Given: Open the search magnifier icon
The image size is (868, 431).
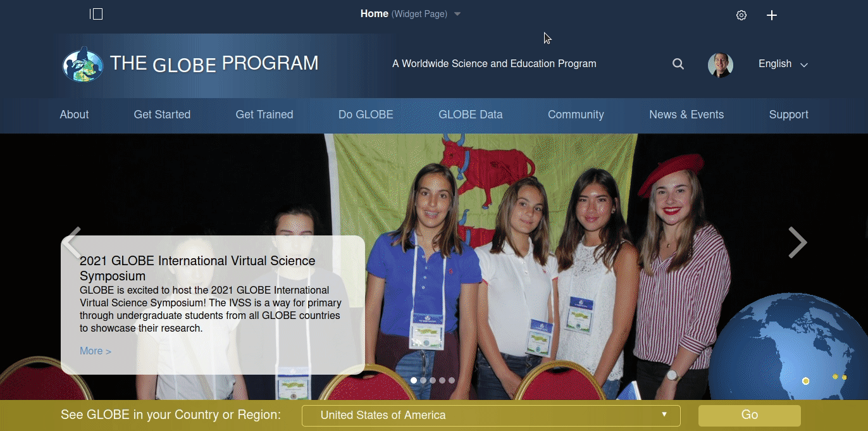Looking at the screenshot, I should pos(678,64).
